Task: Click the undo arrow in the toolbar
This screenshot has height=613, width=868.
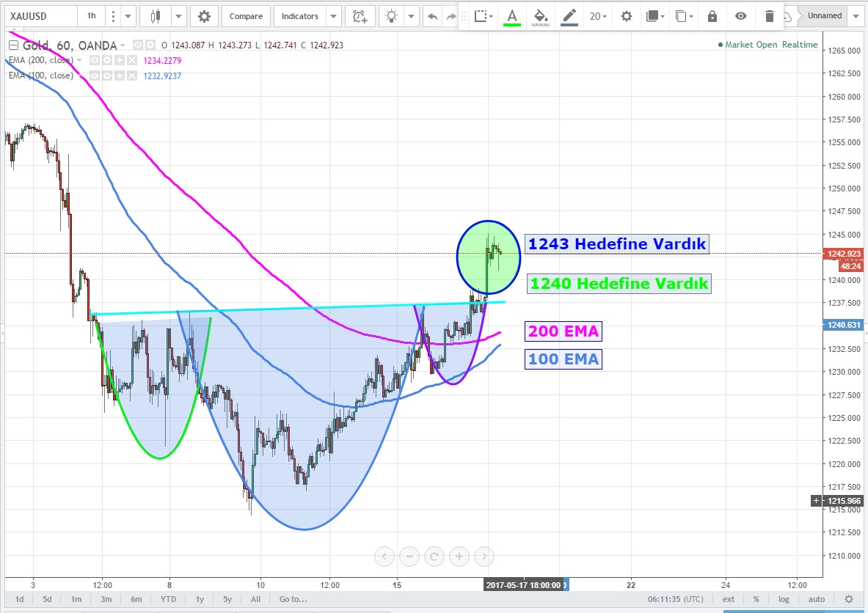Action: (x=433, y=16)
